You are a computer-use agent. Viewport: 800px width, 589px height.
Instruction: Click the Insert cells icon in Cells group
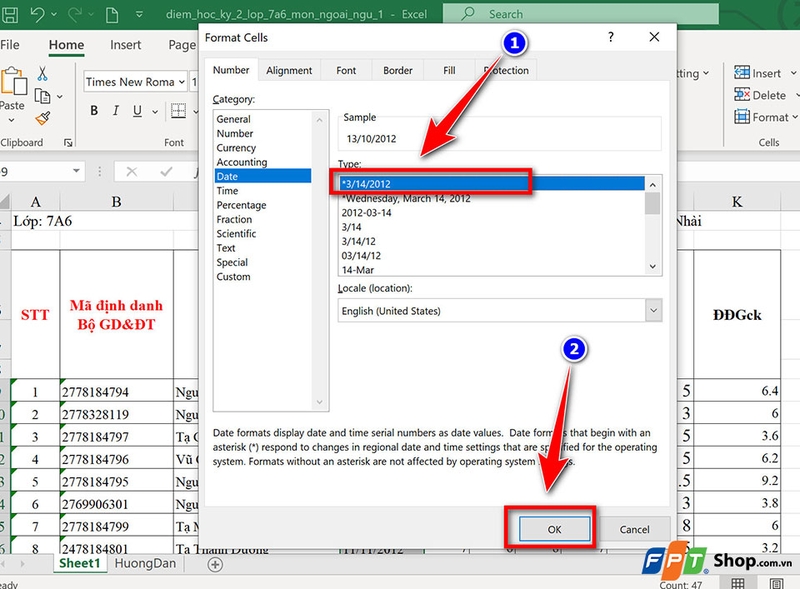tap(741, 73)
